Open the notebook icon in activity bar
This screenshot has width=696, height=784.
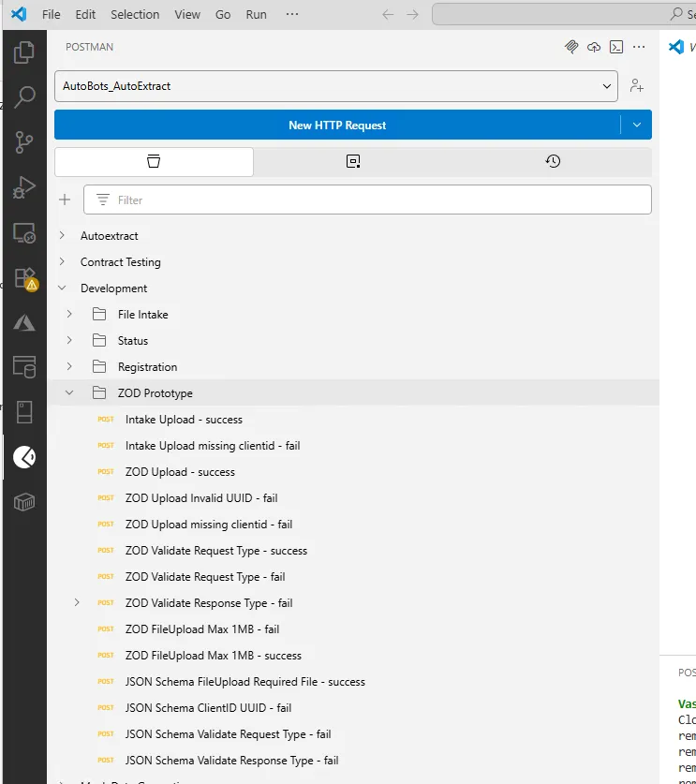24,412
